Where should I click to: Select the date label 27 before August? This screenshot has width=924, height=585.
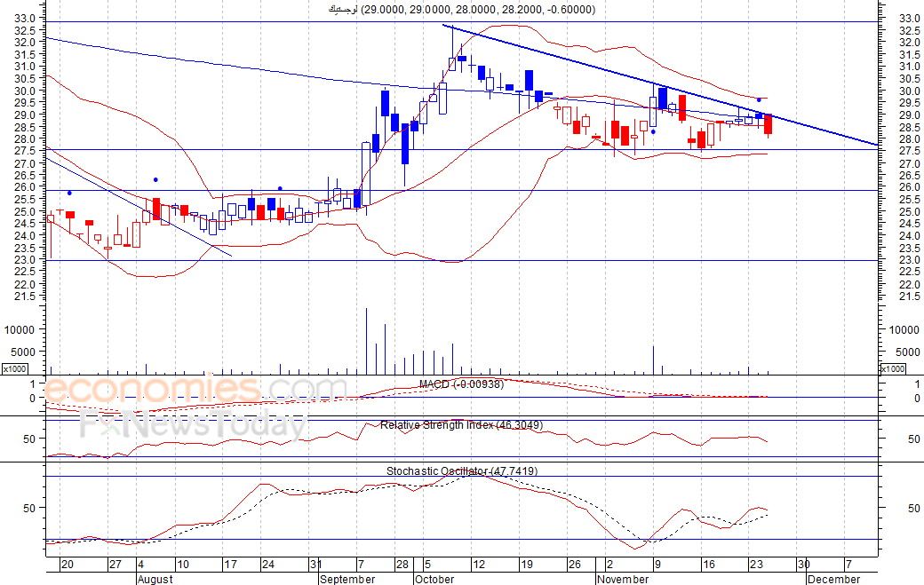click(x=115, y=565)
